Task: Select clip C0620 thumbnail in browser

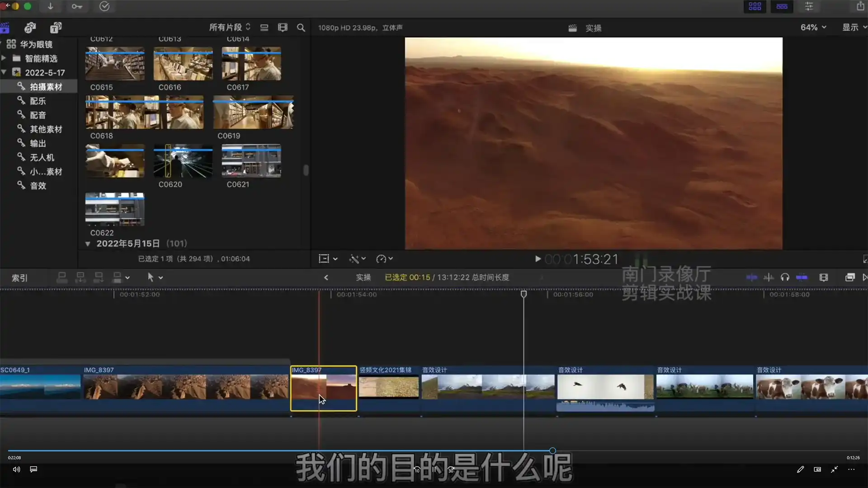Action: click(183, 161)
